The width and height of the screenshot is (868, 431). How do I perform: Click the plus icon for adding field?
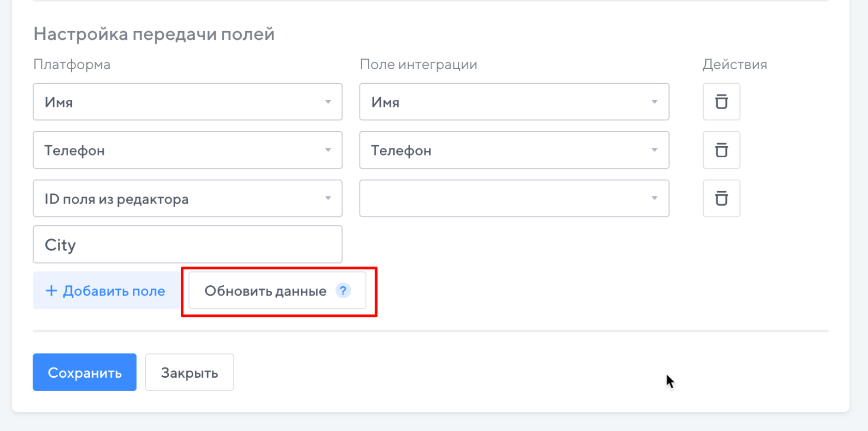[51, 290]
